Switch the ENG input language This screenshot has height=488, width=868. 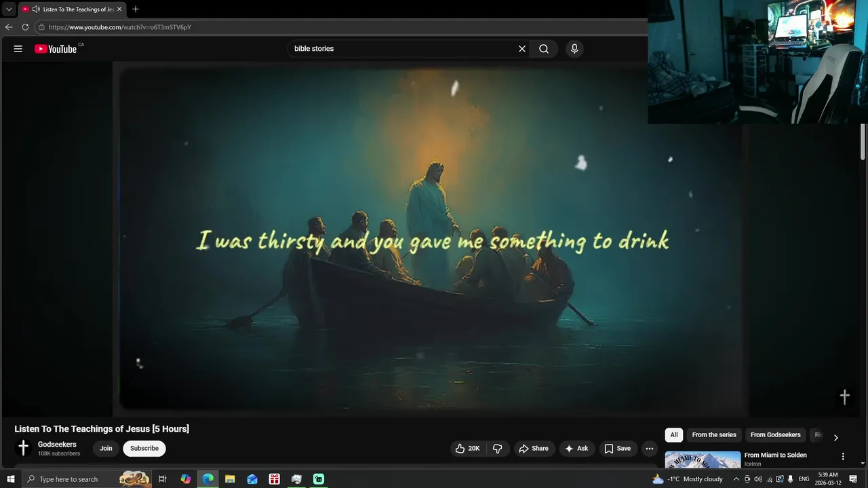point(804,479)
